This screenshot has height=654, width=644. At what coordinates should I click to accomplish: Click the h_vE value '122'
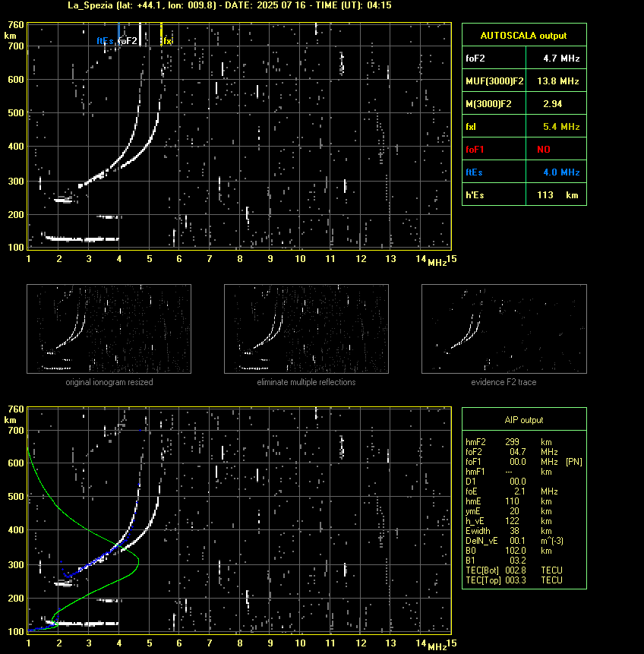pyautogui.click(x=512, y=521)
